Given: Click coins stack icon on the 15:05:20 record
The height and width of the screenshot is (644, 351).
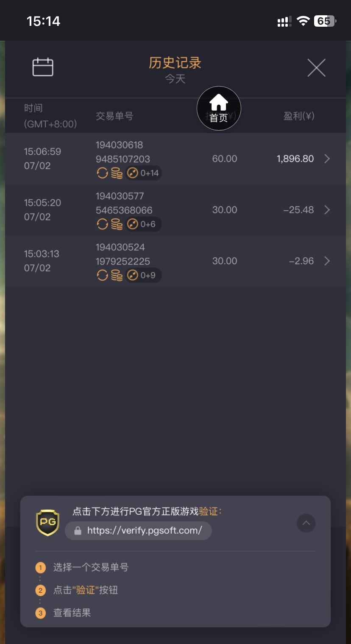Looking at the screenshot, I should [x=117, y=224].
